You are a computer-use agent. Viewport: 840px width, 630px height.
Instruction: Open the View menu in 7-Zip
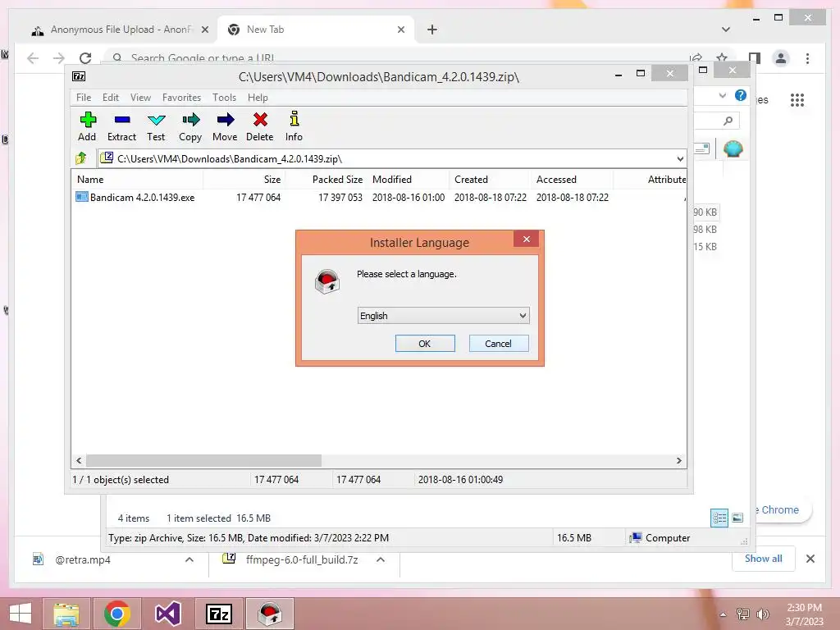click(x=140, y=98)
